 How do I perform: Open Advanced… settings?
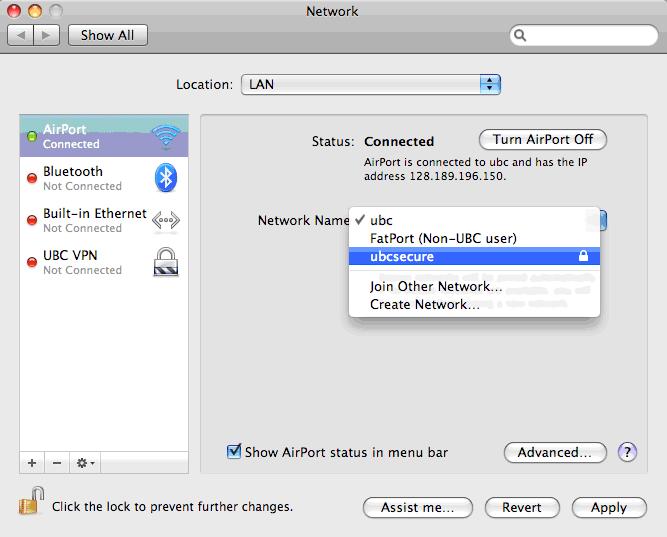coord(555,452)
